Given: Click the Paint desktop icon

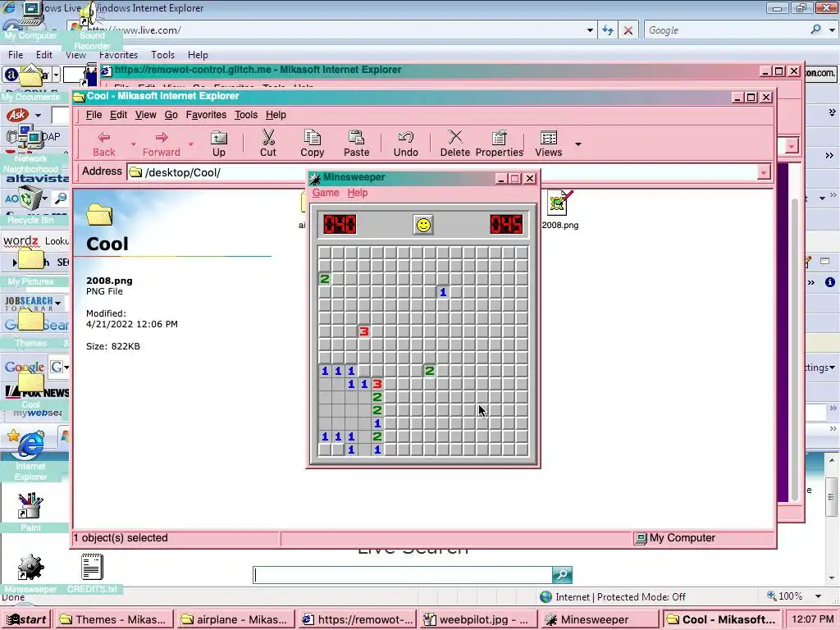Looking at the screenshot, I should pyautogui.click(x=30, y=506).
